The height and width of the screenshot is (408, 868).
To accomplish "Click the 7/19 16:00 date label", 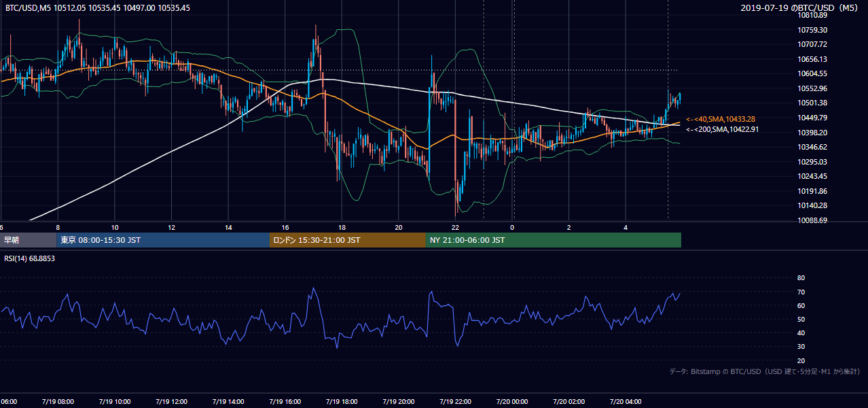I will coord(285,402).
